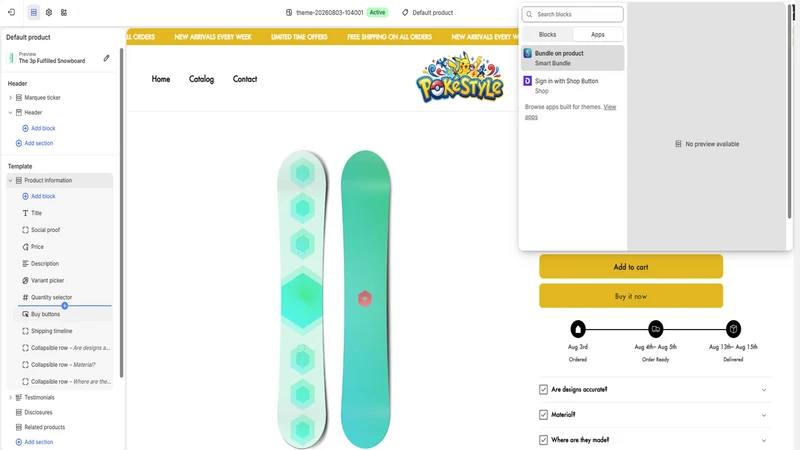
Task: Collapse the Product information section
Action: tap(10, 181)
